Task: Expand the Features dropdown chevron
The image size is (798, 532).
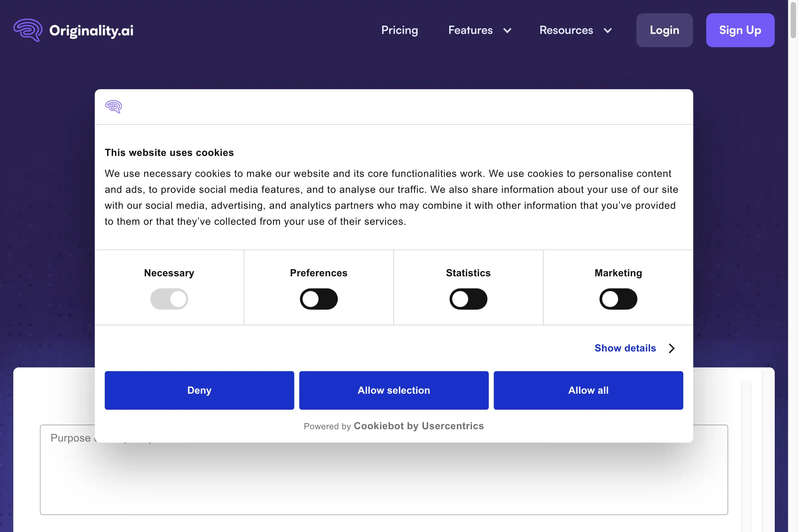Action: tap(507, 31)
